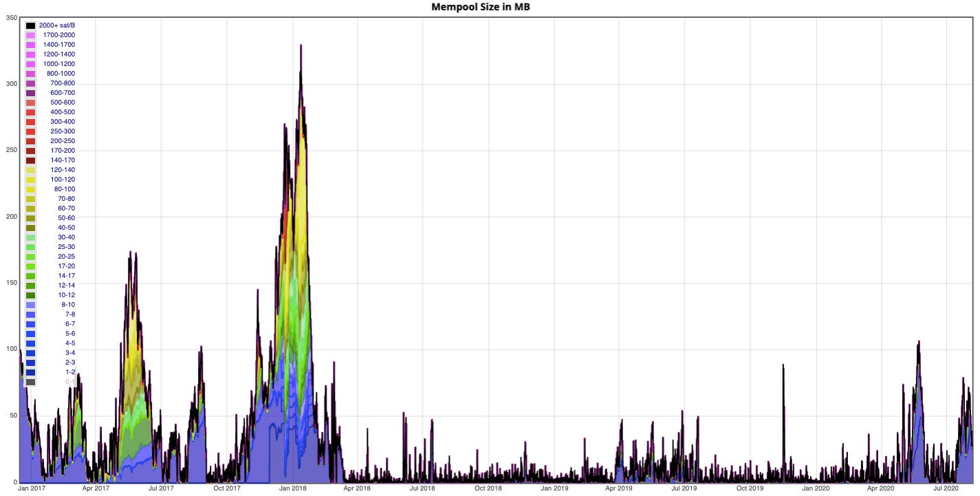The width and height of the screenshot is (980, 496).
Task: Select the 800-1000 legend label
Action: (61, 74)
